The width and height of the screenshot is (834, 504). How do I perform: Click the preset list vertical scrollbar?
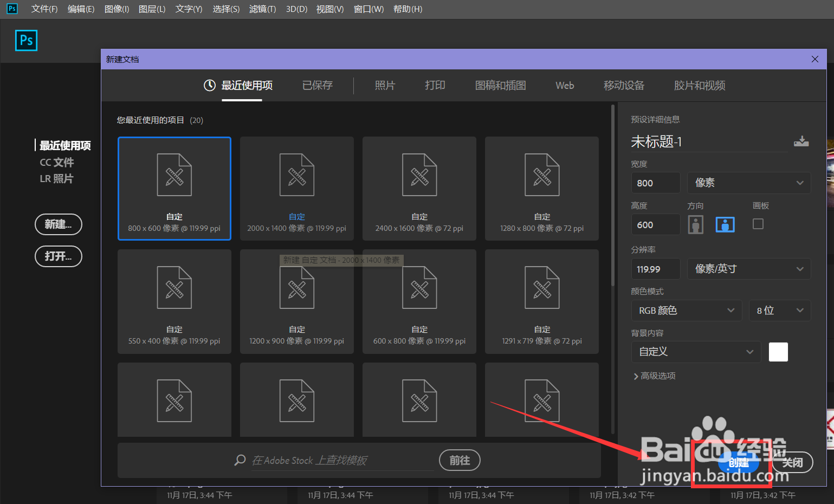point(613,195)
